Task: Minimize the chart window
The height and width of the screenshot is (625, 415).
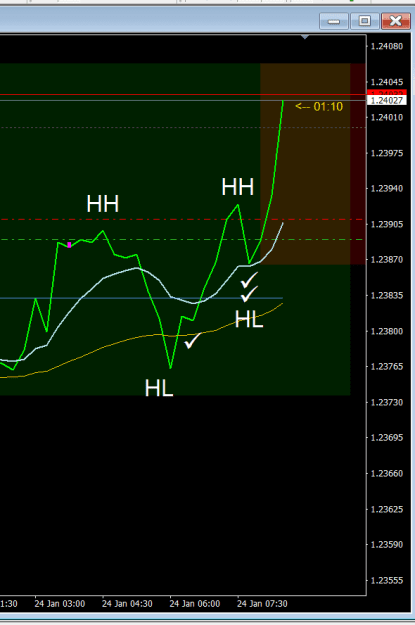Action: 334,21
